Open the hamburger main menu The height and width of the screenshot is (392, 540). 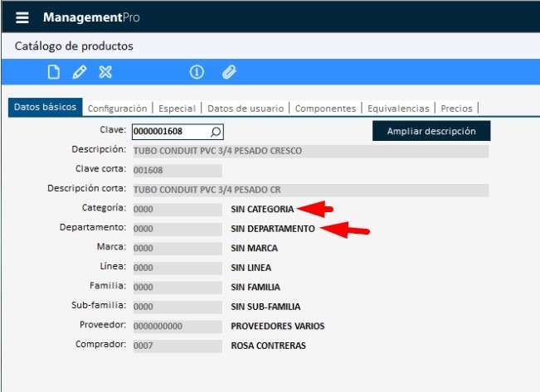[x=22, y=17]
